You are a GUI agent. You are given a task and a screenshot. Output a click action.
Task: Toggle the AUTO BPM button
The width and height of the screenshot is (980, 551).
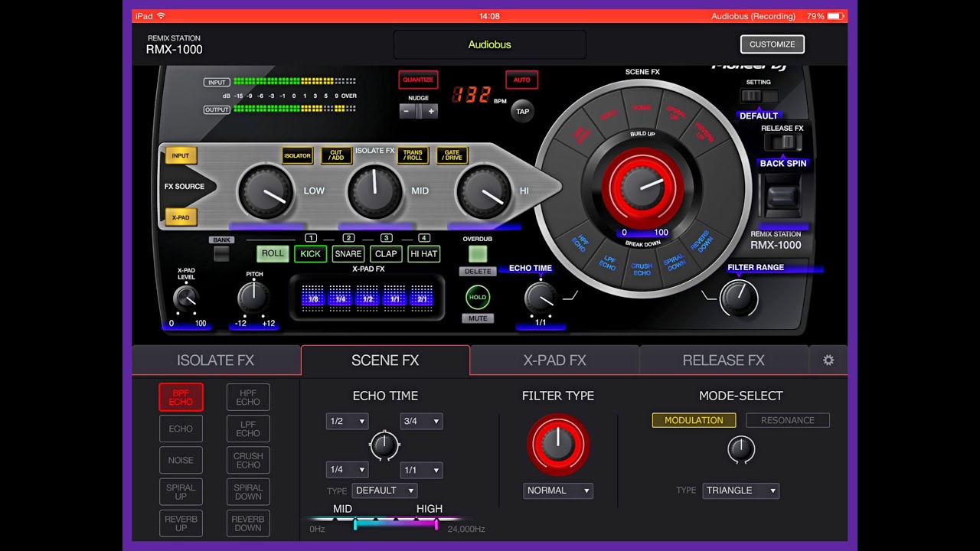[x=521, y=80]
